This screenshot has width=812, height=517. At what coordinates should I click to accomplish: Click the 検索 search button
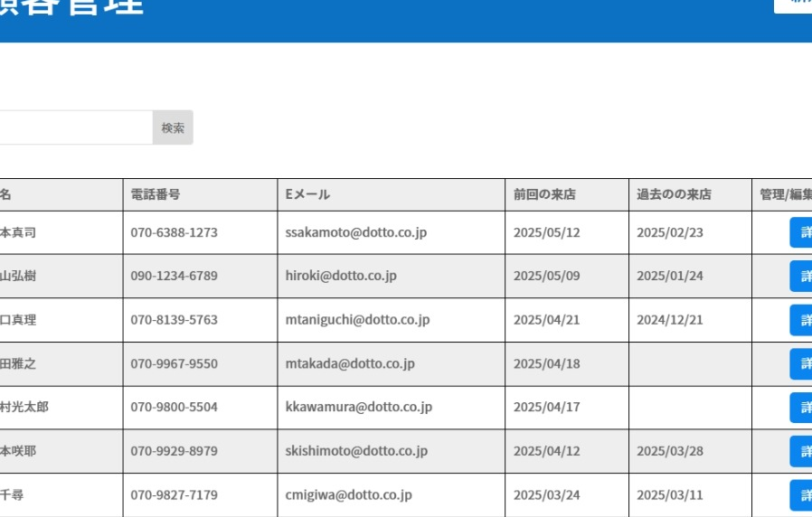click(x=173, y=127)
